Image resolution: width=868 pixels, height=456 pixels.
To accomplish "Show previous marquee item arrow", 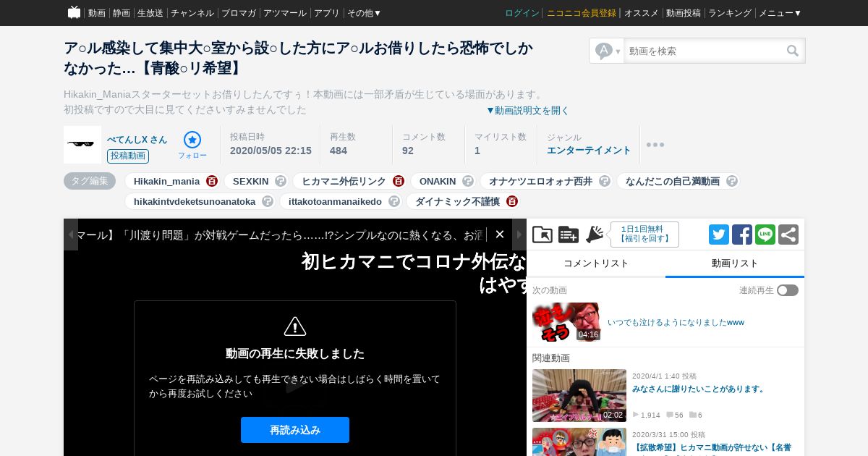I will point(71,235).
